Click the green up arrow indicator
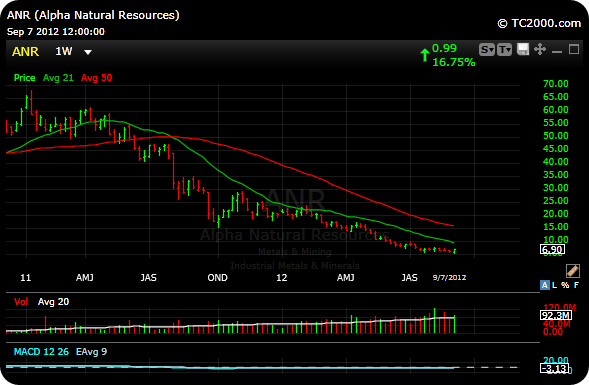The height and width of the screenshot is (385, 589). click(x=424, y=55)
